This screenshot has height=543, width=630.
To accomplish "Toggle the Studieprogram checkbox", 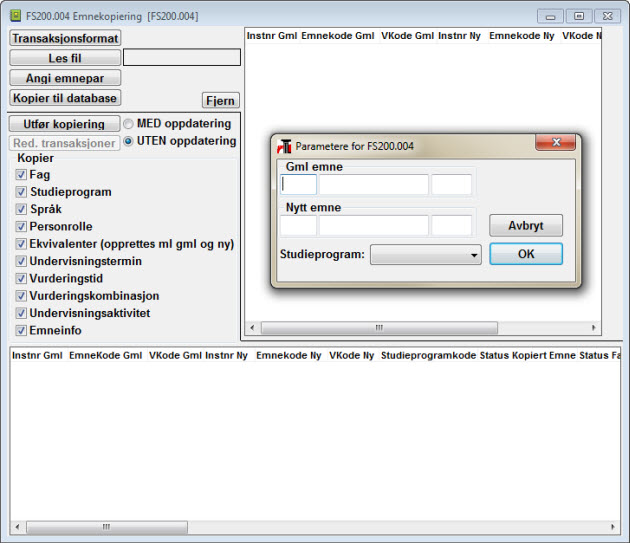I will (21, 192).
